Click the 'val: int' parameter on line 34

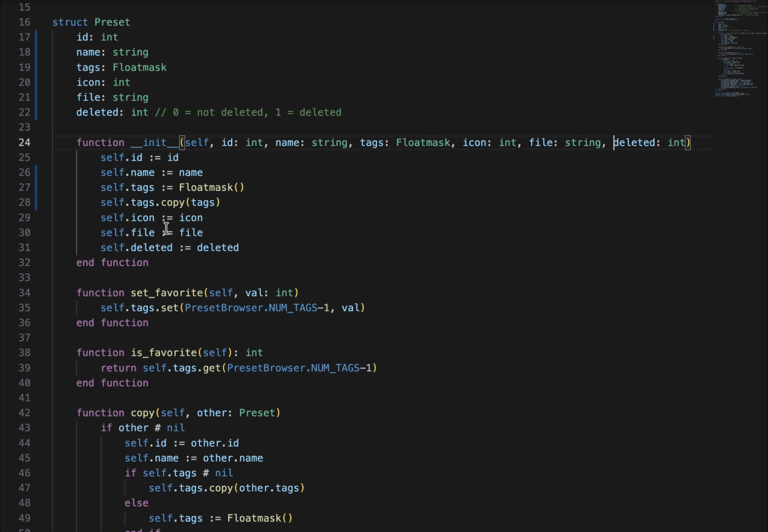click(269, 292)
